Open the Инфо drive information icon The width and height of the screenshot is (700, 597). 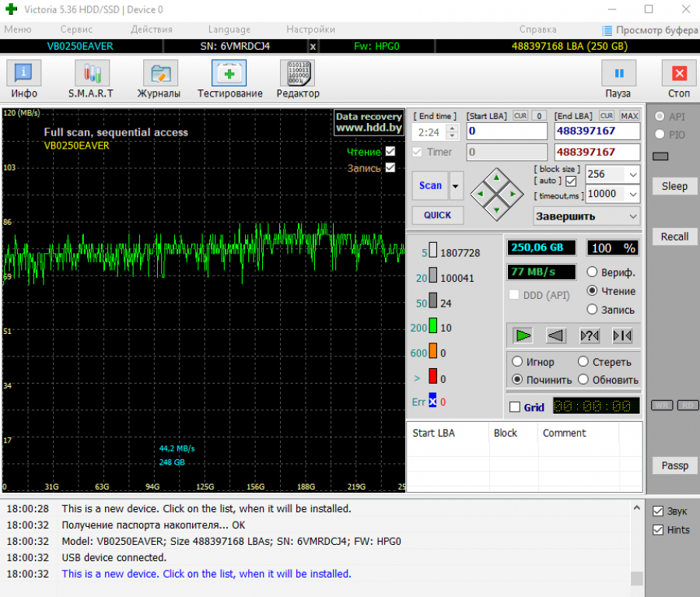[x=24, y=74]
